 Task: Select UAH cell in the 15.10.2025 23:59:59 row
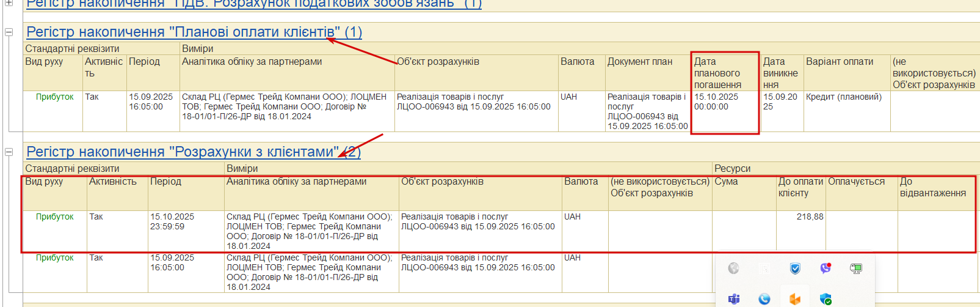(x=585, y=231)
